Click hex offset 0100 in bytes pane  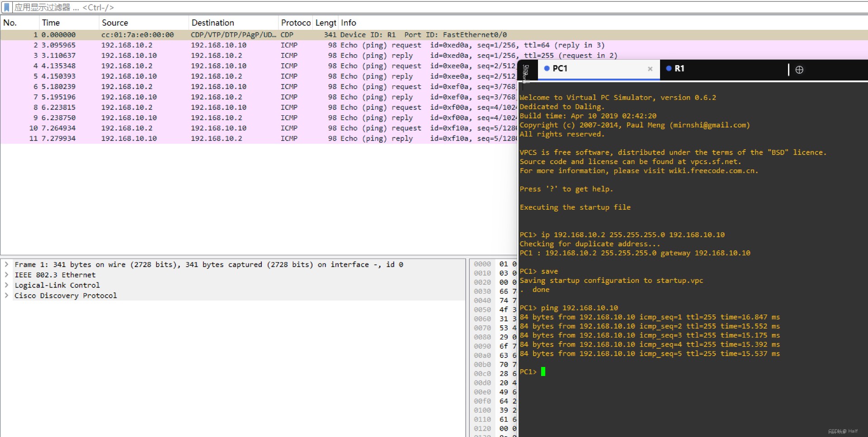click(482, 410)
